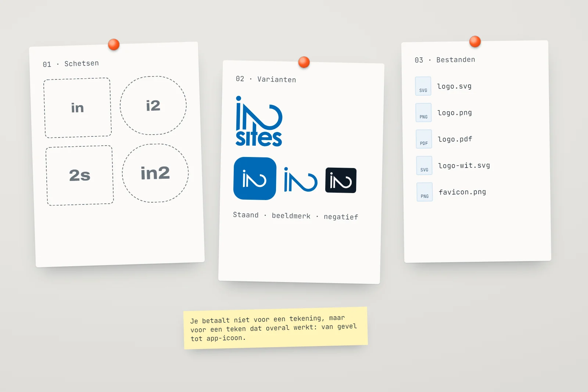Click the PDF file icon for logo.pdf

pos(424,139)
